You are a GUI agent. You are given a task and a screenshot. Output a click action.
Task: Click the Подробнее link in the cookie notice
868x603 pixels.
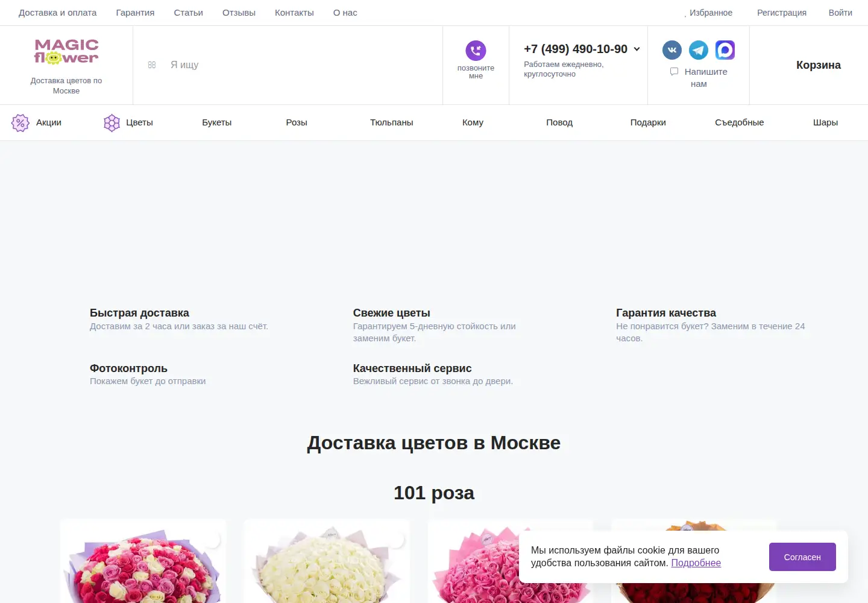tap(696, 563)
